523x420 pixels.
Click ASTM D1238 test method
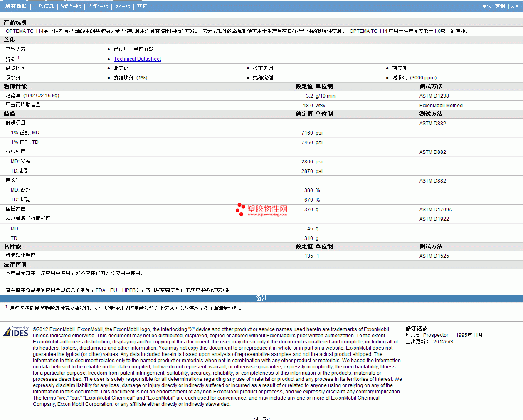[x=434, y=96]
